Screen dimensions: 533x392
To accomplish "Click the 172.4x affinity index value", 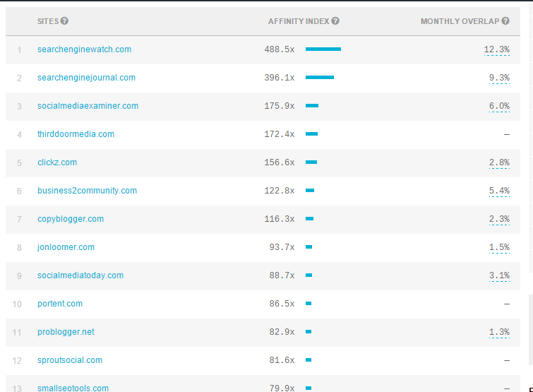I will (x=280, y=134).
